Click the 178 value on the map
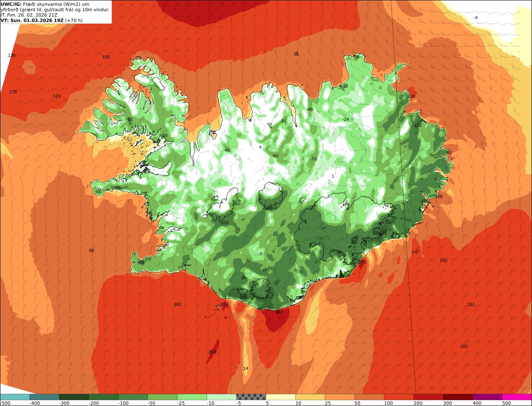This screenshot has height=406, width=532. [x=13, y=92]
